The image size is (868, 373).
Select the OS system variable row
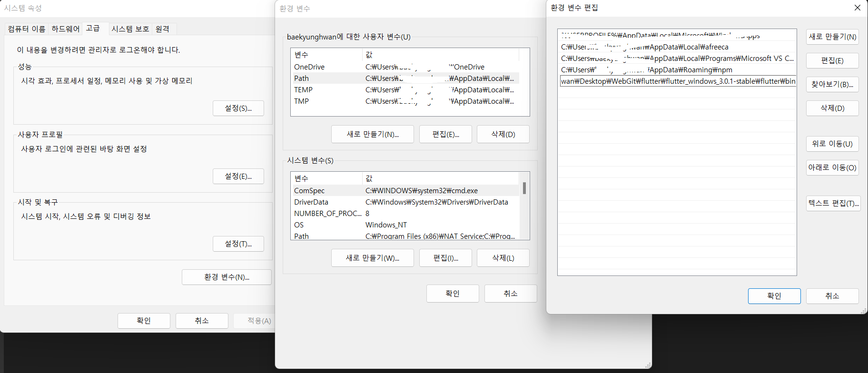pyautogui.click(x=405, y=225)
